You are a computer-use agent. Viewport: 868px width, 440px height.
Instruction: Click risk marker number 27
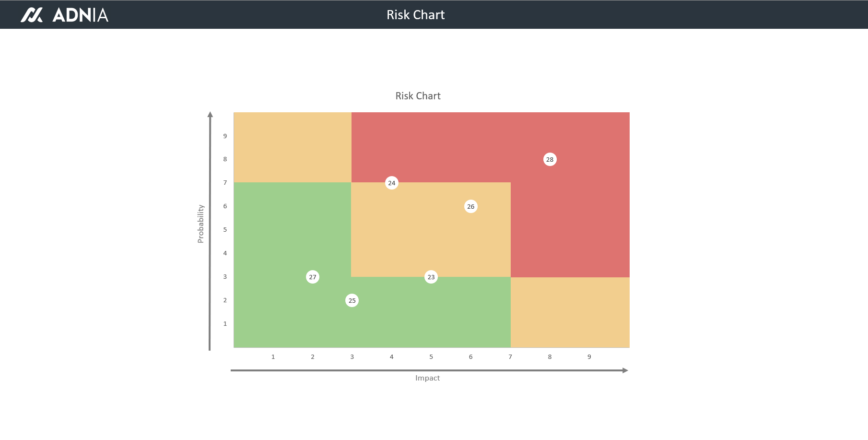click(x=313, y=277)
